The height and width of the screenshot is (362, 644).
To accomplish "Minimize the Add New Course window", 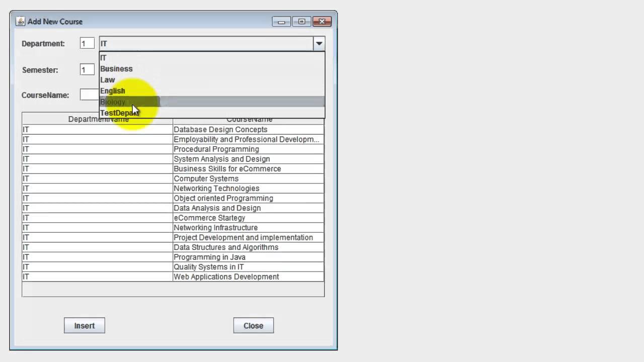I will tap(281, 22).
